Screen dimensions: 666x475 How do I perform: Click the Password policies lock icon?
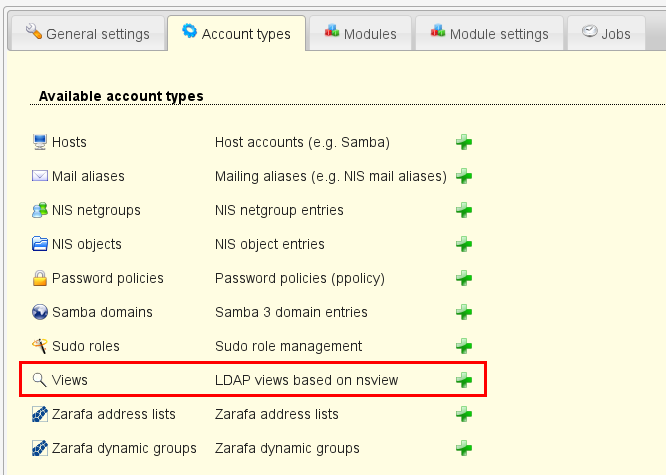tap(40, 278)
